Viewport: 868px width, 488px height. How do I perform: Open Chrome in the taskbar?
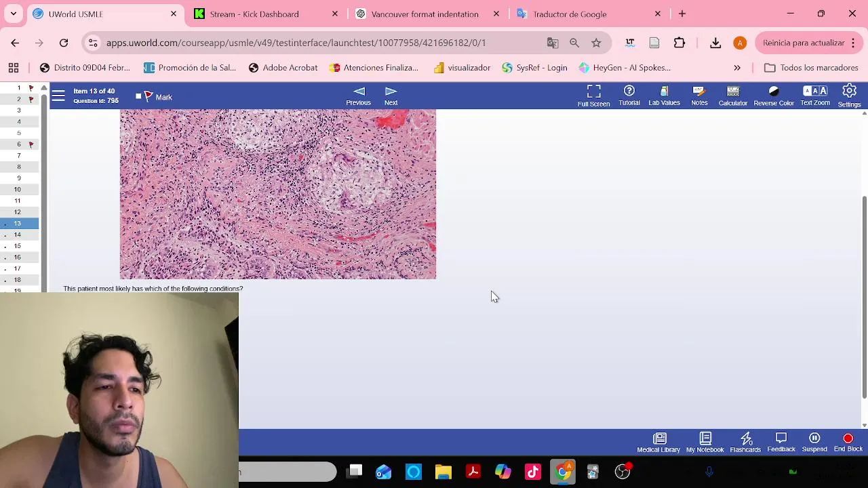[x=563, y=472]
